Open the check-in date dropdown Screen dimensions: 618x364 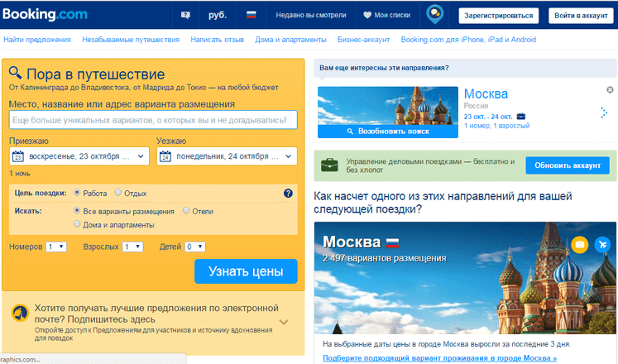[79, 156]
